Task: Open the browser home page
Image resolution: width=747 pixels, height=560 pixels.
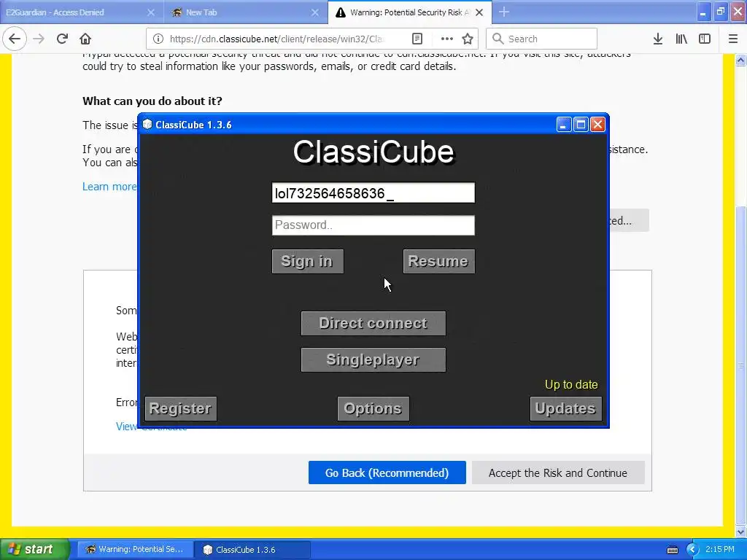Action: (85, 39)
